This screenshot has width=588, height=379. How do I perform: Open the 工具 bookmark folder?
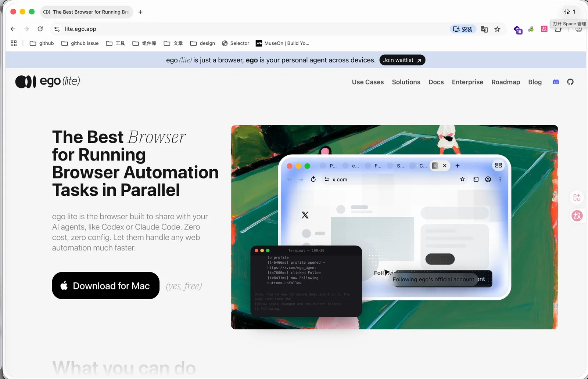[x=115, y=43]
